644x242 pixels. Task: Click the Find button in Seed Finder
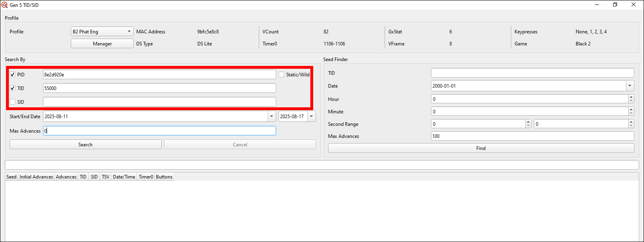pyautogui.click(x=481, y=148)
